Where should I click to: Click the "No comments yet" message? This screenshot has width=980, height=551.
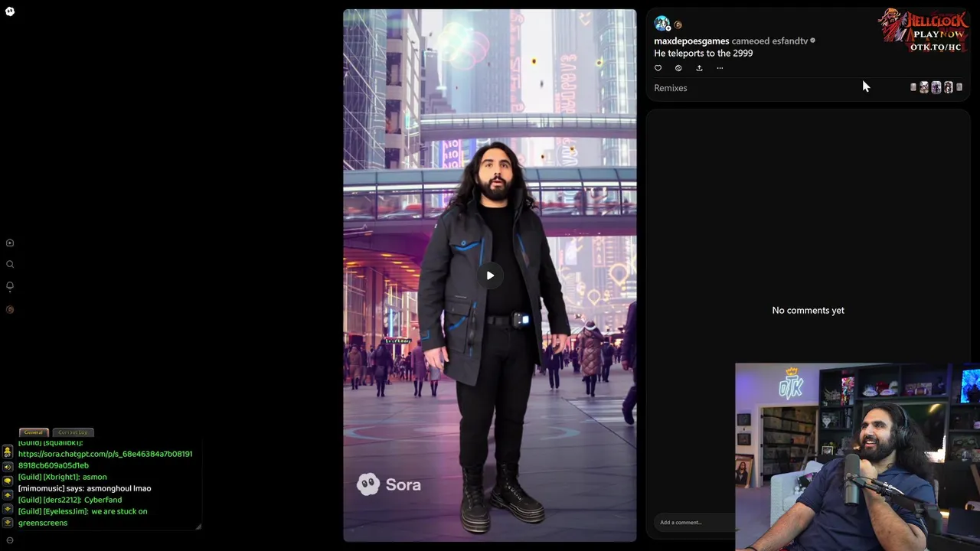click(x=808, y=311)
